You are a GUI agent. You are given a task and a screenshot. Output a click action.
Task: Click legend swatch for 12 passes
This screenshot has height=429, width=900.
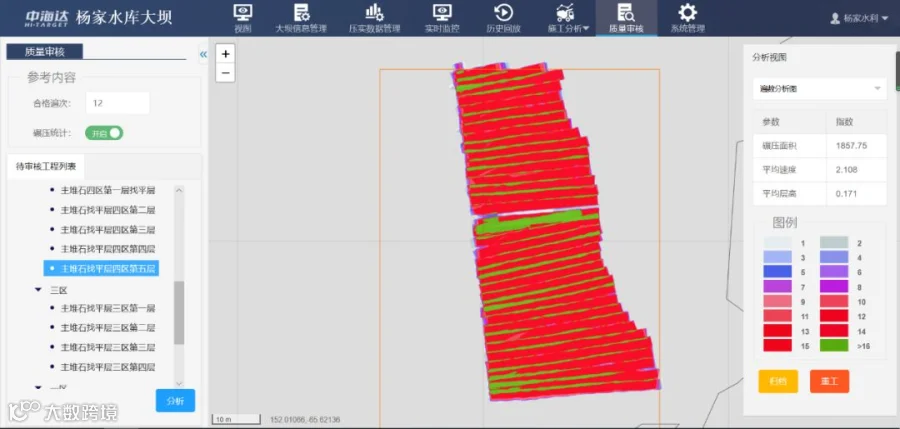click(834, 316)
